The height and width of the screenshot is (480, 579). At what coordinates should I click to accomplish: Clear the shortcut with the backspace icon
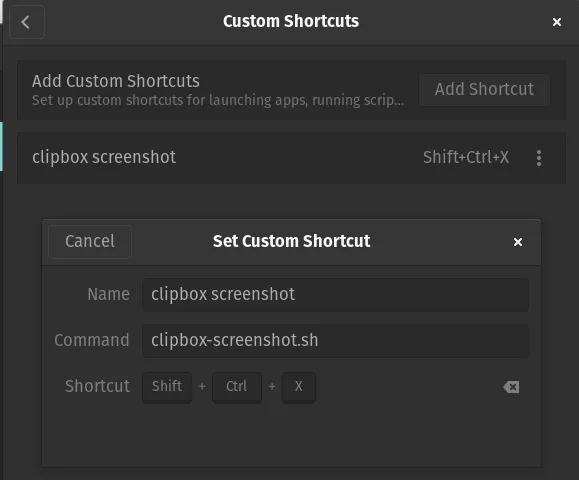(511, 387)
